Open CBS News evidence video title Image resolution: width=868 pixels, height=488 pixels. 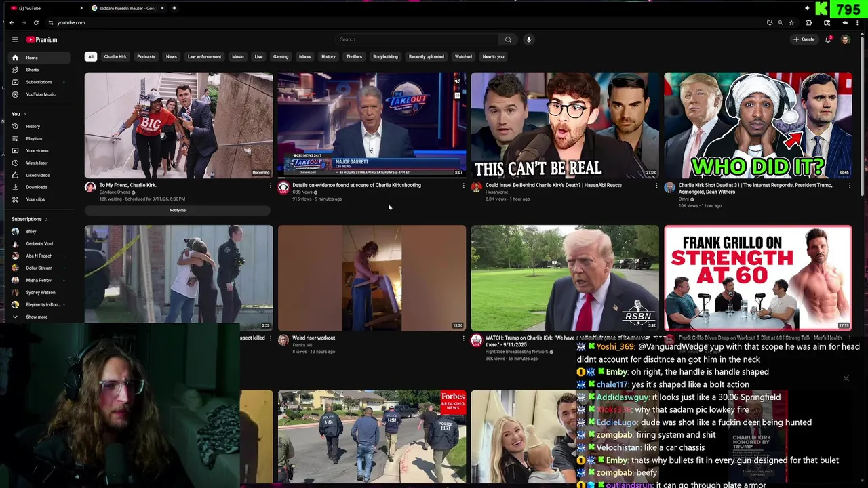[357, 186]
